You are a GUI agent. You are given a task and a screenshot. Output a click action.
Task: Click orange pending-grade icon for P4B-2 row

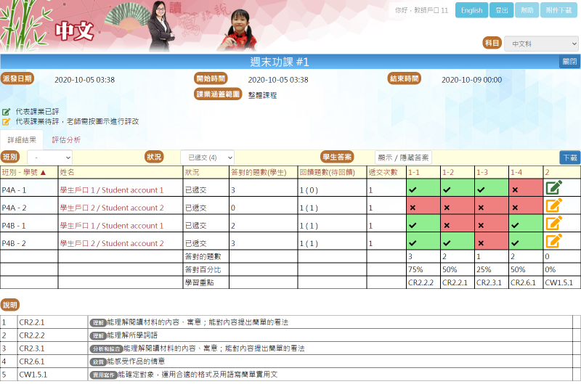coord(554,240)
